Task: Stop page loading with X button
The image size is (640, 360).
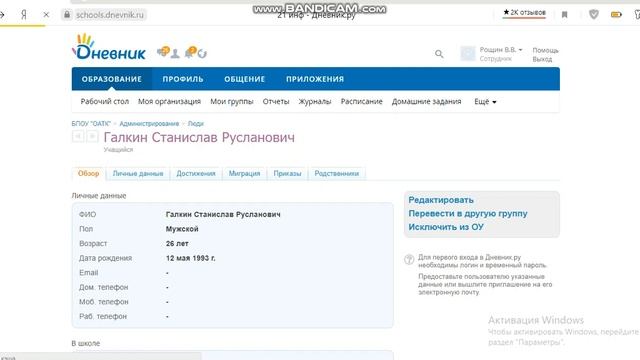Action: tap(46, 15)
